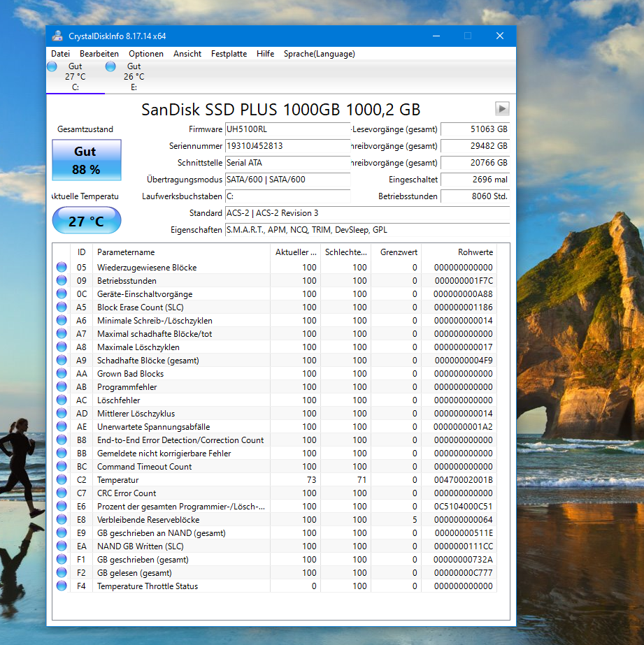The width and height of the screenshot is (644, 645).
Task: Close the CrystalDiskInfo window
Action: 499,36
